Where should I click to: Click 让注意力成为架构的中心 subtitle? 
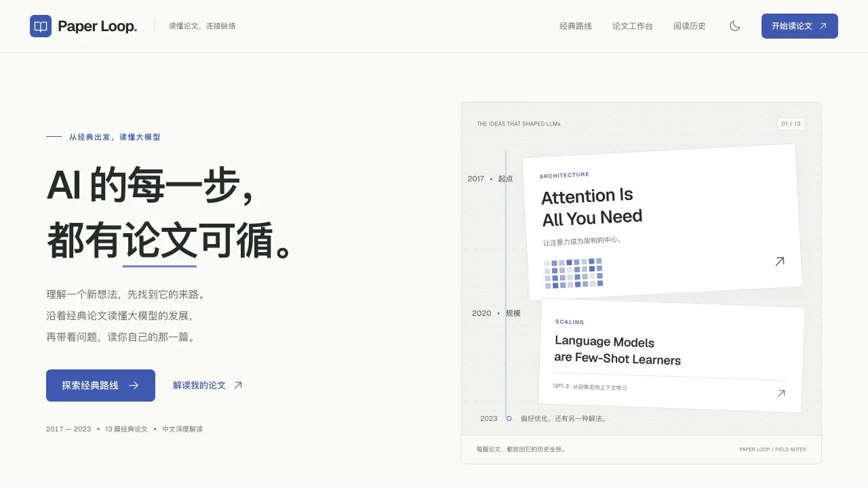(x=582, y=241)
